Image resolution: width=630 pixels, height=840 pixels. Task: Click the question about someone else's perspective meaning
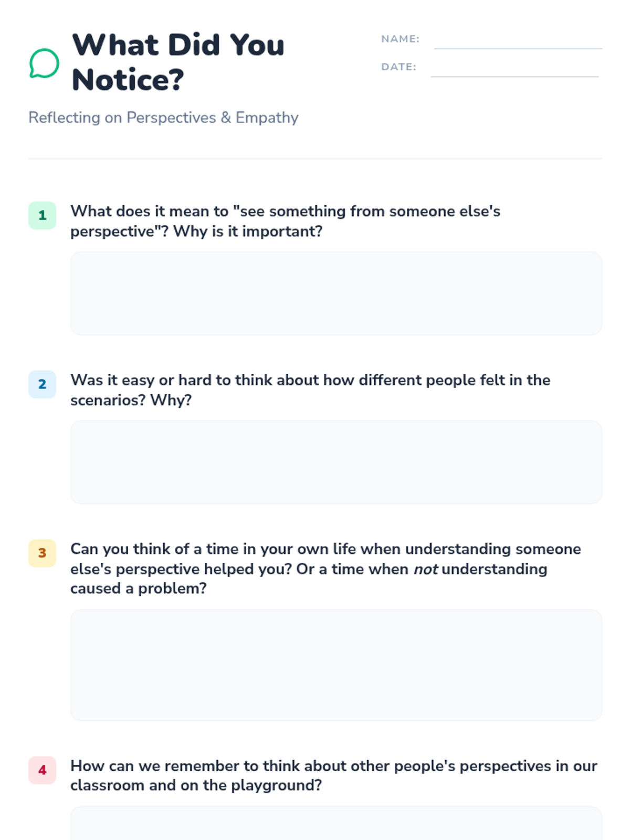point(285,221)
